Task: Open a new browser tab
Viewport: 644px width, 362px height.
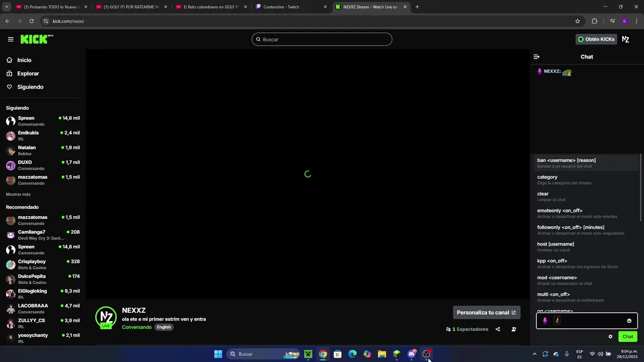Action: 417,7
